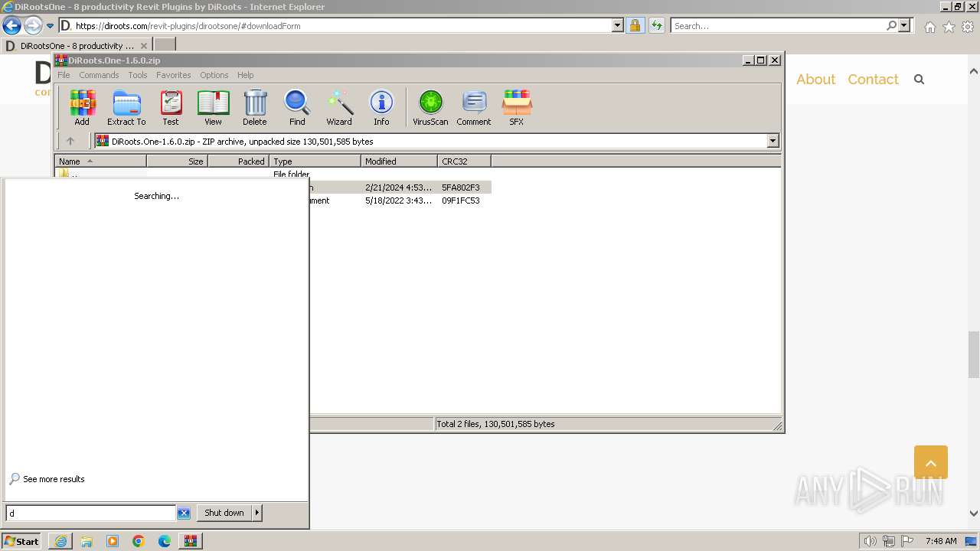Viewport: 980px width, 551px height.
Task: Open the recent pages dropdown arrow
Action: (51, 26)
